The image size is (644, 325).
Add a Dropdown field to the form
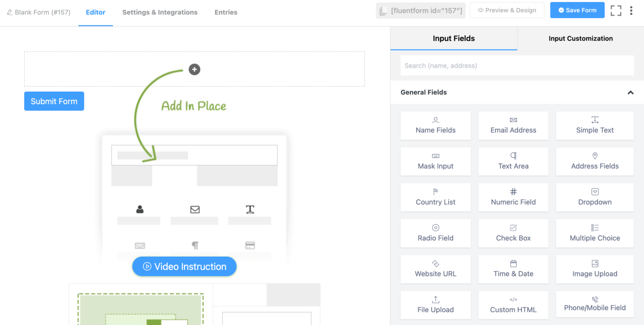coord(595,197)
